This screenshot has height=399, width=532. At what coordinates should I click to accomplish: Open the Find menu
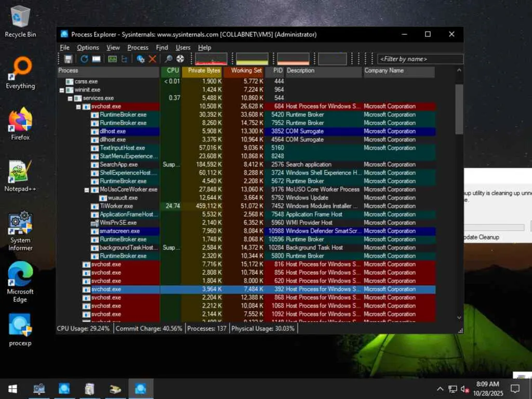click(162, 47)
